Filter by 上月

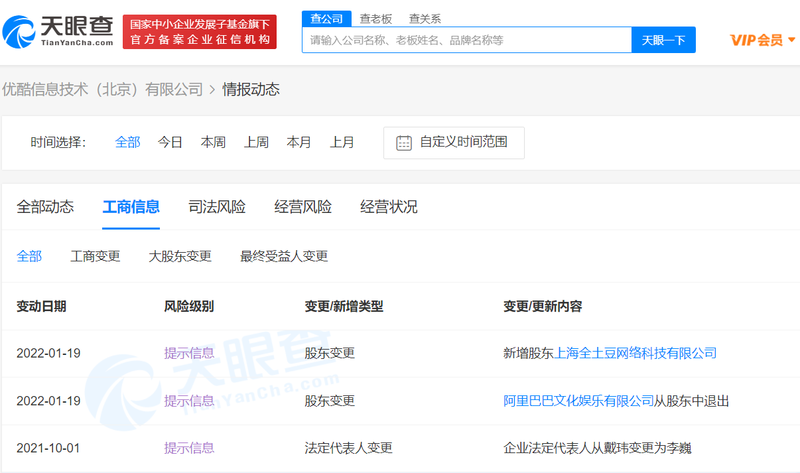(x=342, y=142)
